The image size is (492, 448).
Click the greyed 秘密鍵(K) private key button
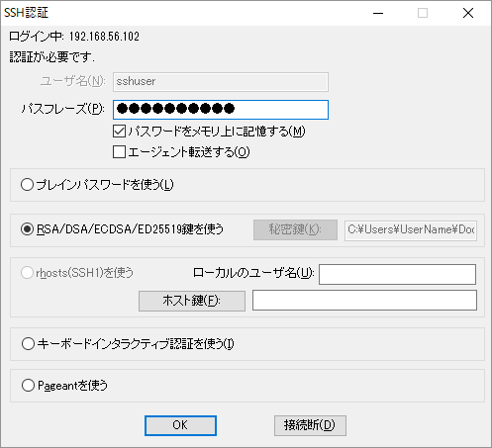point(295,229)
